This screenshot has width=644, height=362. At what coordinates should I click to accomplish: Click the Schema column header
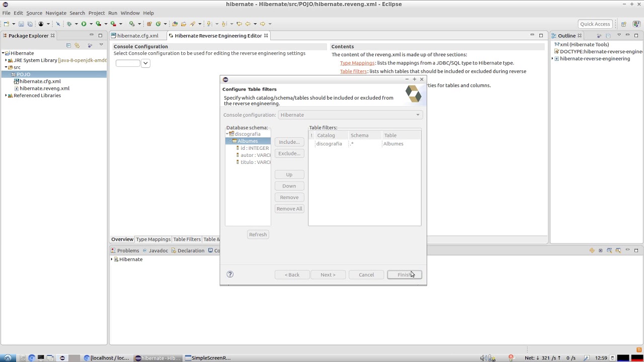point(365,135)
